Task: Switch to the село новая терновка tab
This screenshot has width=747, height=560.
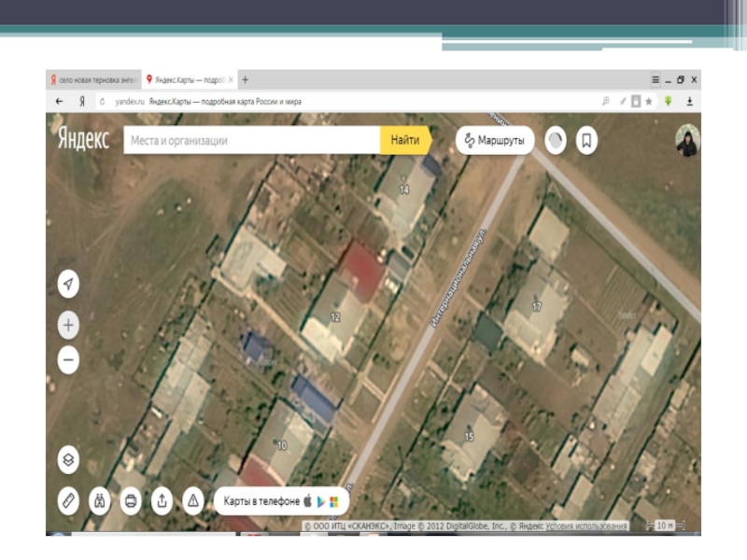Action: [x=94, y=80]
